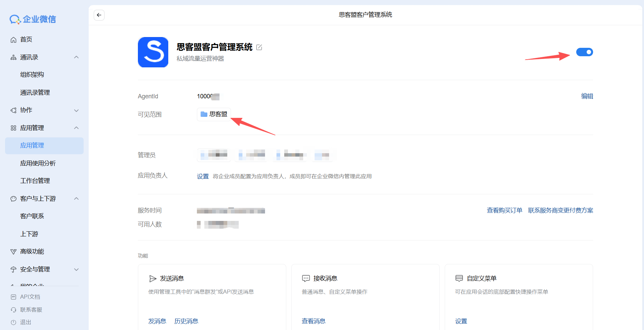Collapse the 客户与上下游 section chevron
644x330 pixels.
pyautogui.click(x=77, y=199)
